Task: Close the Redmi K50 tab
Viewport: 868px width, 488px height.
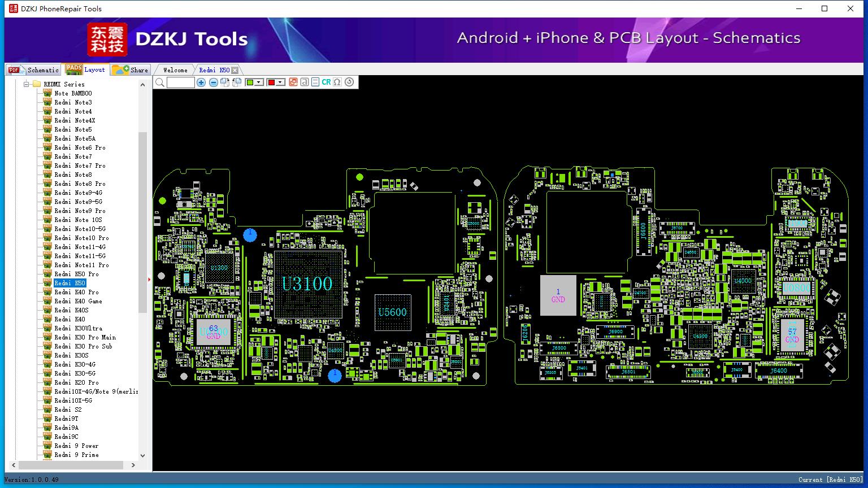Action: click(x=235, y=70)
